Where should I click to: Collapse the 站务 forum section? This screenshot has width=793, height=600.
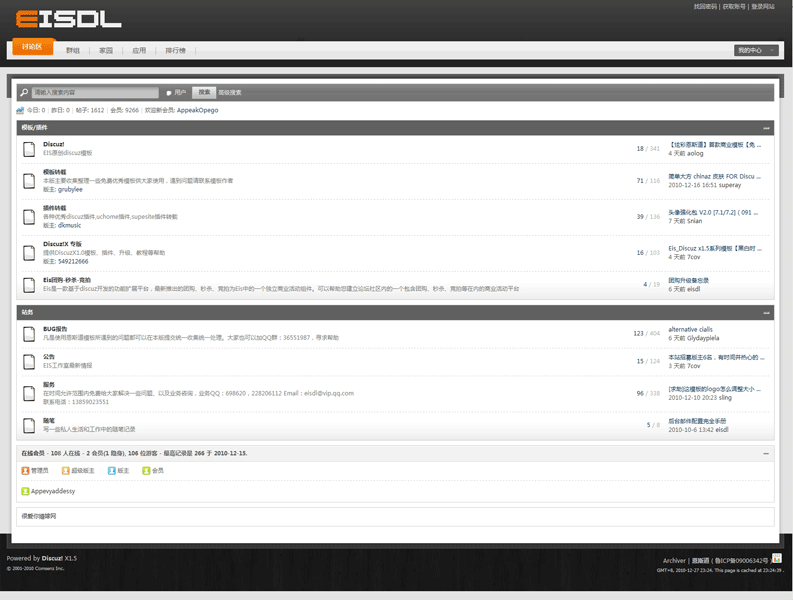[766, 313]
